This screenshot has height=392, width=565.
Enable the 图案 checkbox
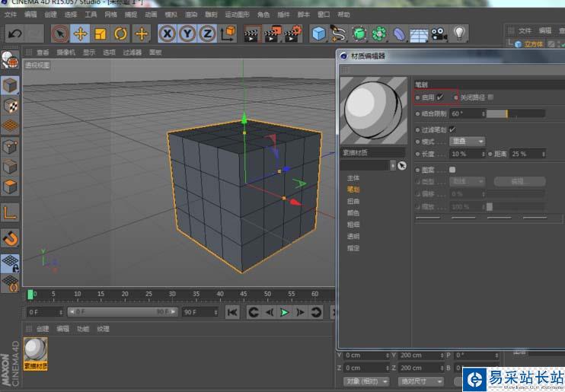pos(452,170)
